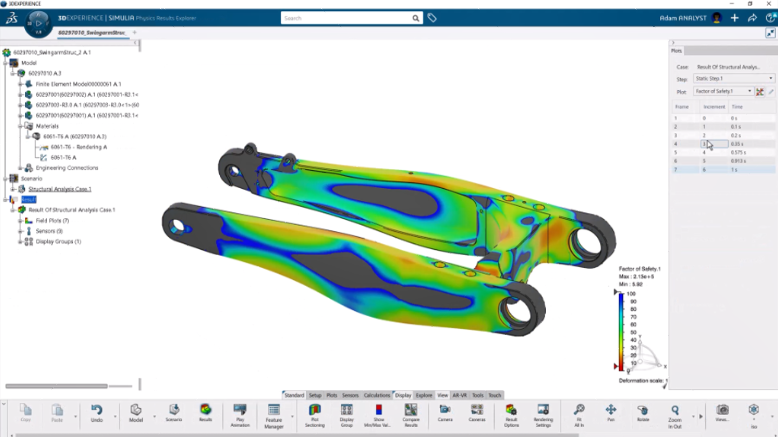Select frame 2 row with 0.1 s
This screenshot has width=778, height=437.
coord(722,126)
